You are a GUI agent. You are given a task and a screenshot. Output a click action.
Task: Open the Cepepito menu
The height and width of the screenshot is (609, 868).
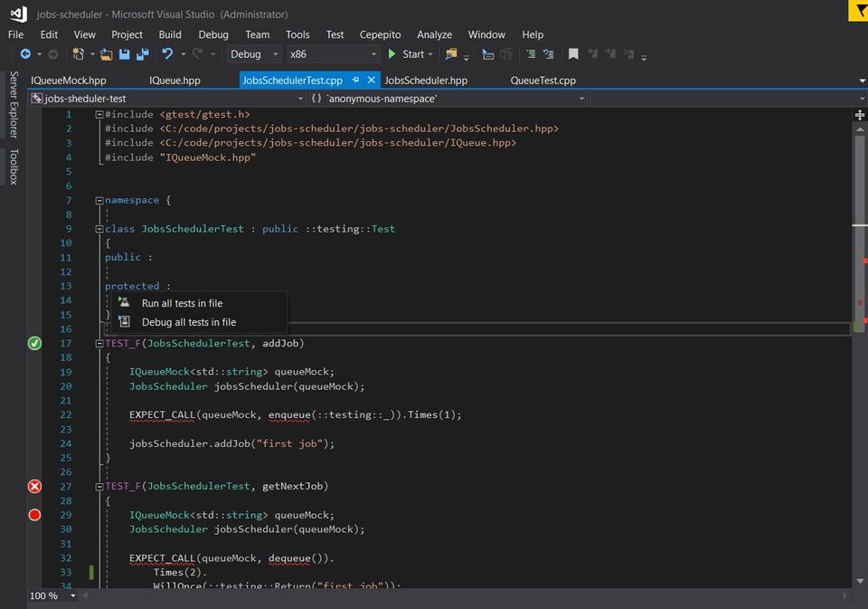pyautogui.click(x=381, y=34)
